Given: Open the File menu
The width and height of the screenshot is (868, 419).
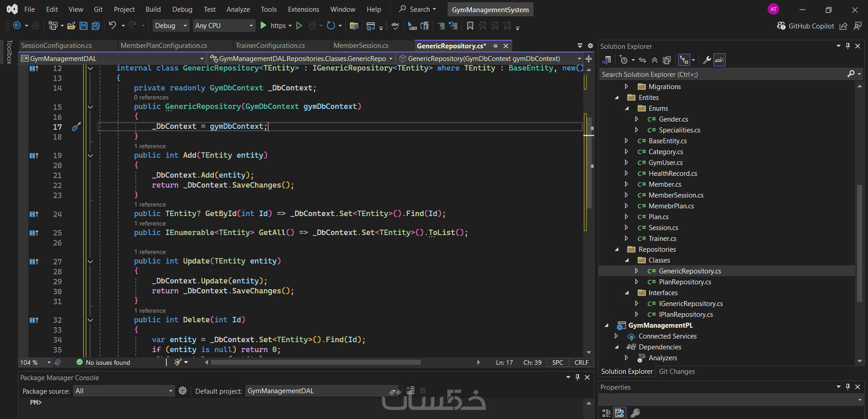Looking at the screenshot, I should pos(29,9).
